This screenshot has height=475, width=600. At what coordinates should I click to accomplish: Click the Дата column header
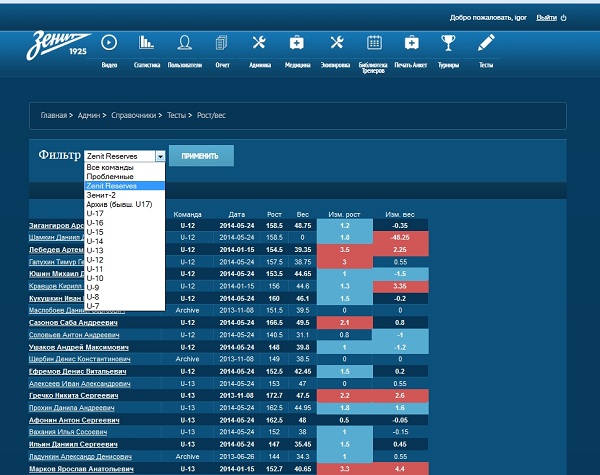[x=236, y=214]
